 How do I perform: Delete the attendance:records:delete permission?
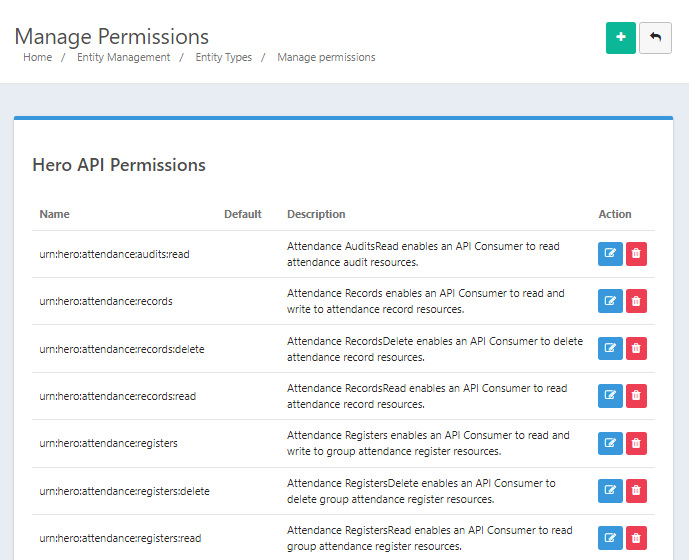click(636, 349)
